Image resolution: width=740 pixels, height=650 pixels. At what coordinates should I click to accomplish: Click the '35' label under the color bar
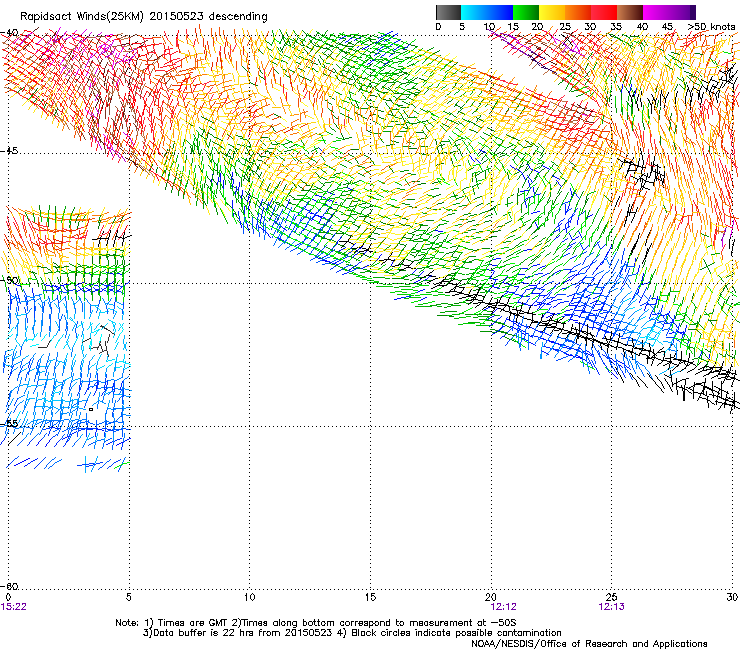[616, 27]
